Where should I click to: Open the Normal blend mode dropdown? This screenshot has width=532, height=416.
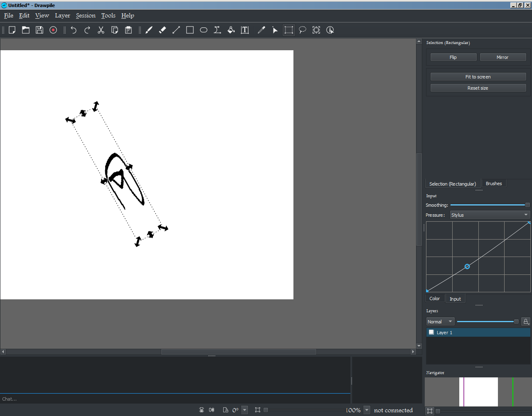(441, 321)
